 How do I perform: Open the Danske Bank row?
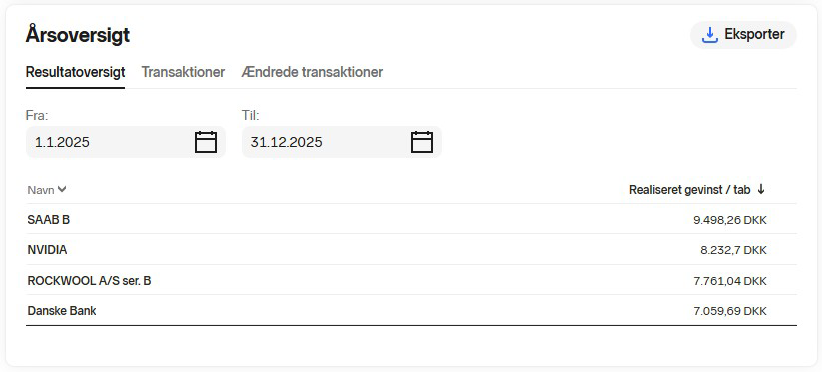[x=411, y=311]
